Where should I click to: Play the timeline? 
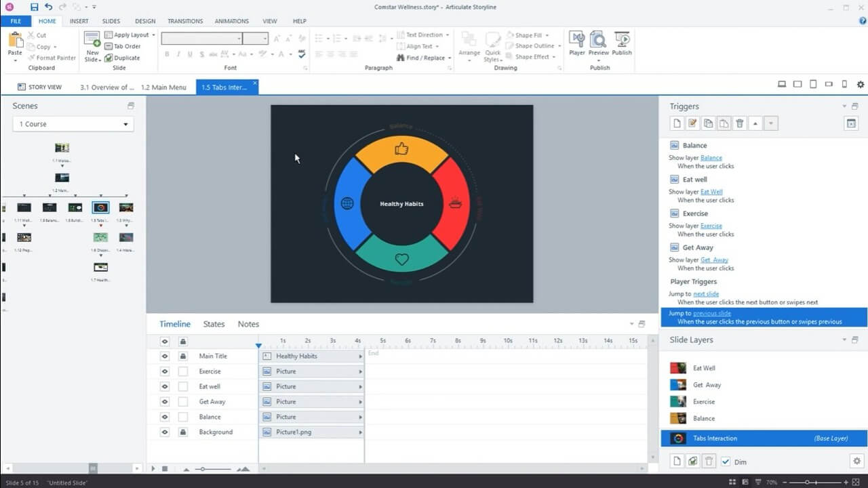point(153,468)
